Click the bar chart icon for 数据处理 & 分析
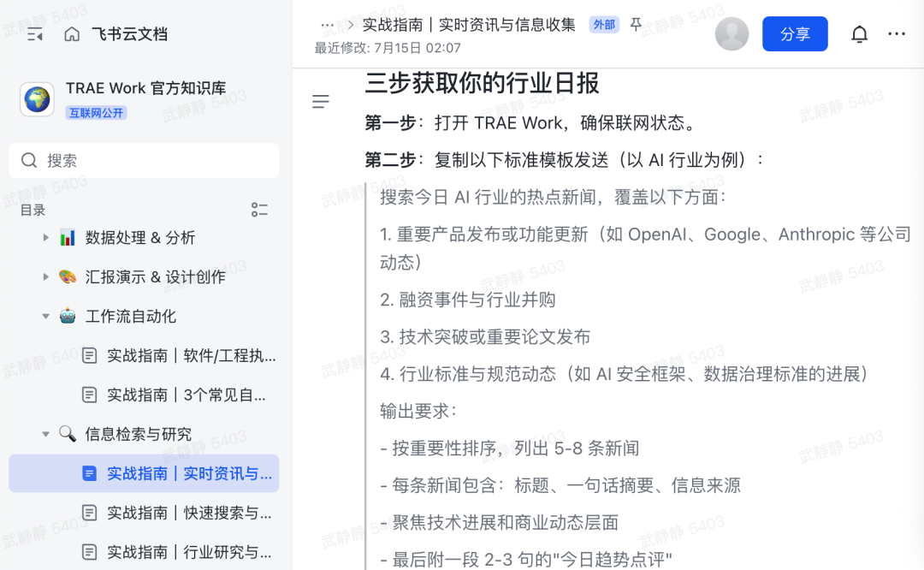The image size is (924, 570). pos(68,238)
